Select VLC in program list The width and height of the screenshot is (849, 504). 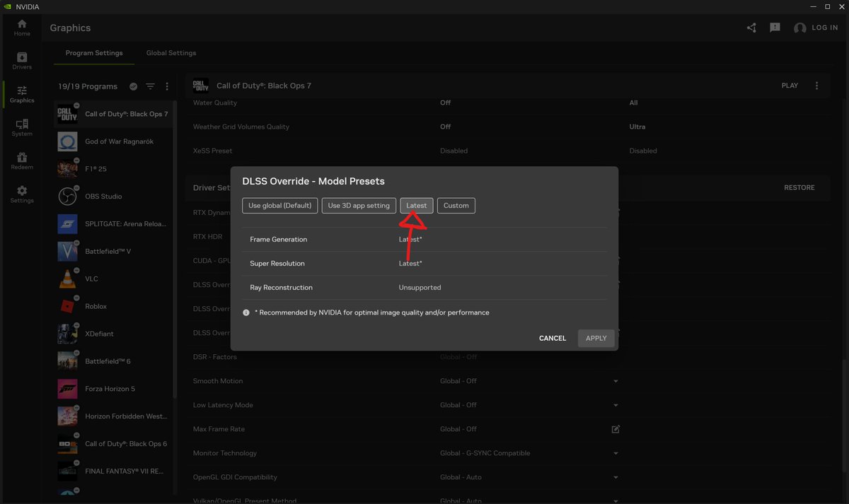[113, 279]
